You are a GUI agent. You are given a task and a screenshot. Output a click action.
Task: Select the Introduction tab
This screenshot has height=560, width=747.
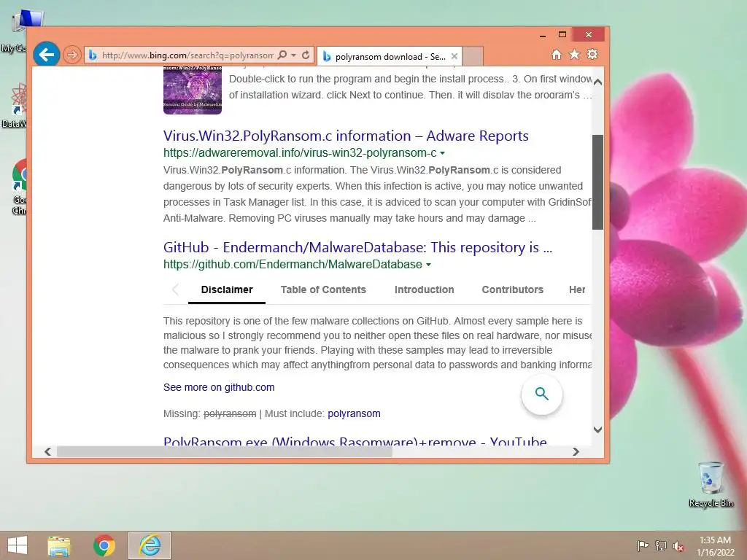[424, 289]
